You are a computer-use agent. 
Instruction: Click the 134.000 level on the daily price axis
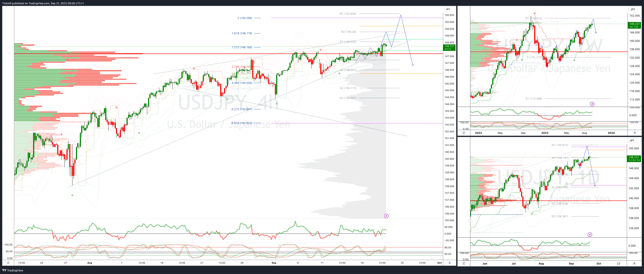pos(634,228)
